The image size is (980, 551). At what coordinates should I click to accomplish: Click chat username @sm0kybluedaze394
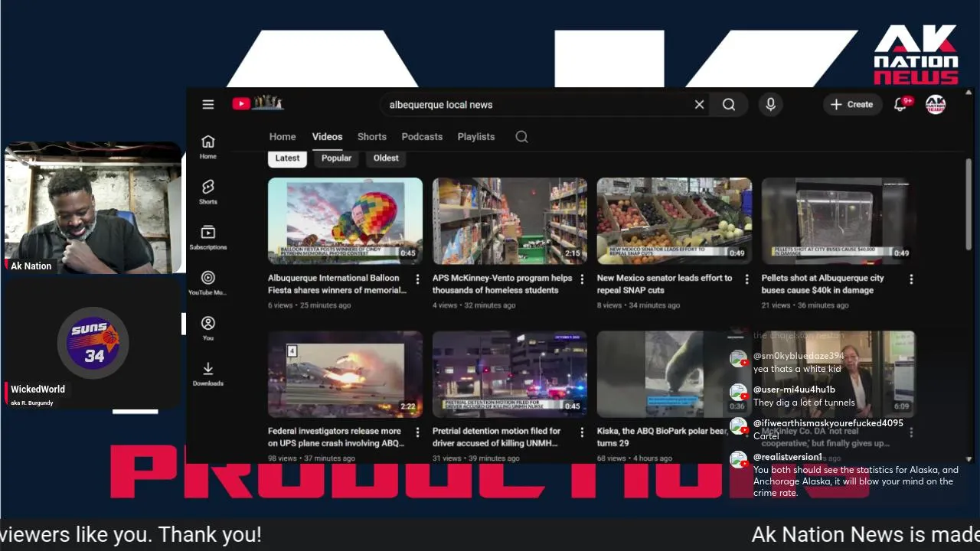click(799, 356)
